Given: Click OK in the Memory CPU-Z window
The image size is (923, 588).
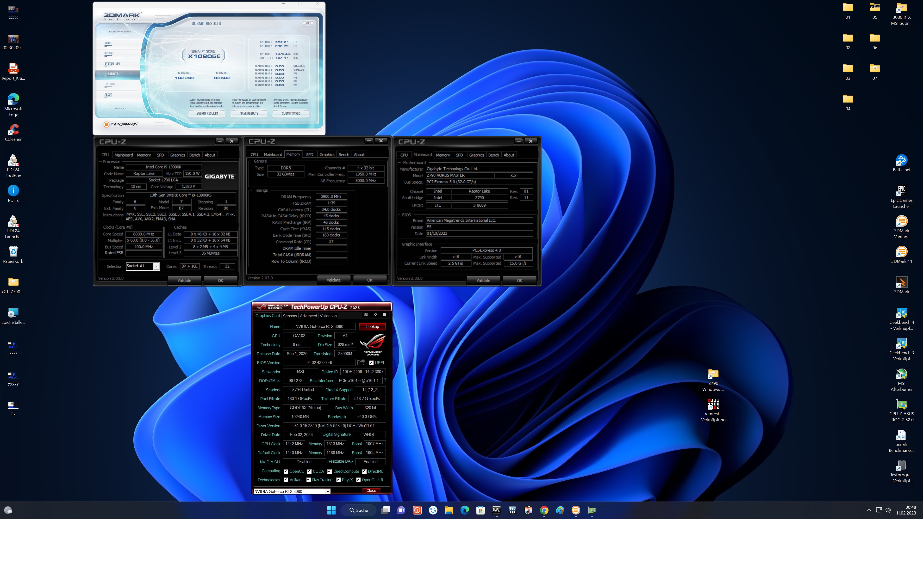Looking at the screenshot, I should [369, 280].
